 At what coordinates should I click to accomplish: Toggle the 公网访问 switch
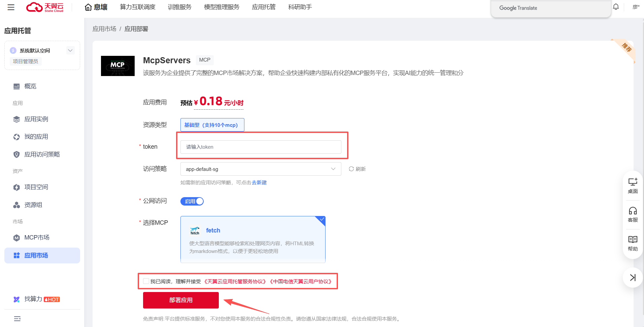(x=192, y=201)
